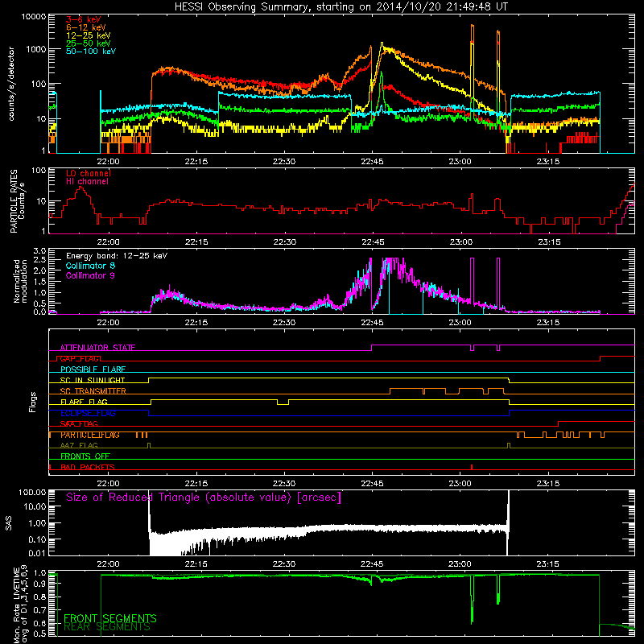Select the Collimator 8 legend label
644x644 pixels.
(90, 266)
